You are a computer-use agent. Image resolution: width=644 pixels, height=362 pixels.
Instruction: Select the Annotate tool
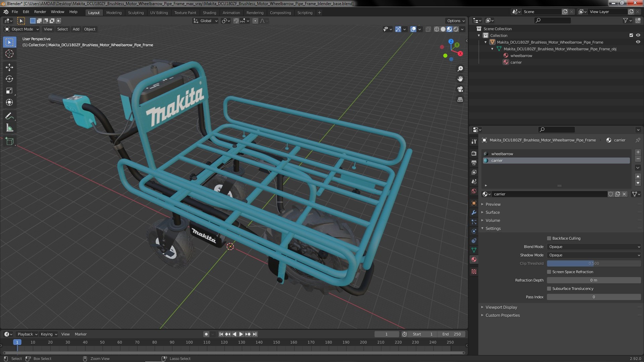point(9,116)
